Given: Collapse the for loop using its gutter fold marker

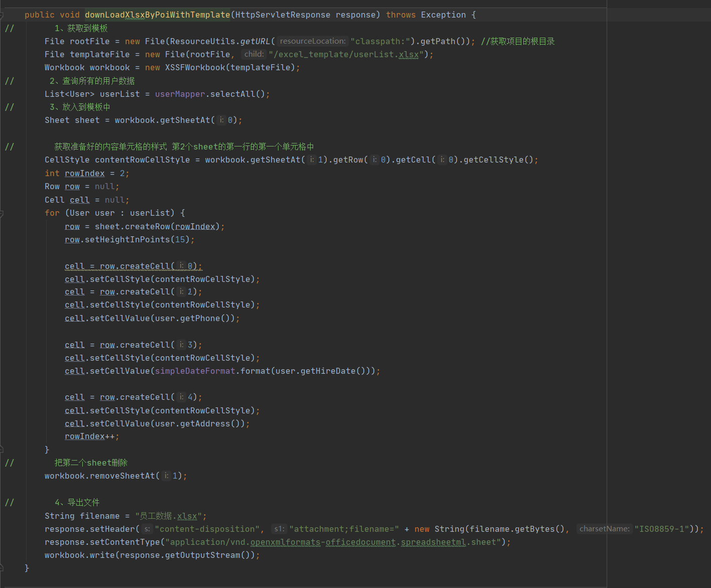Looking at the screenshot, I should 2,213.
